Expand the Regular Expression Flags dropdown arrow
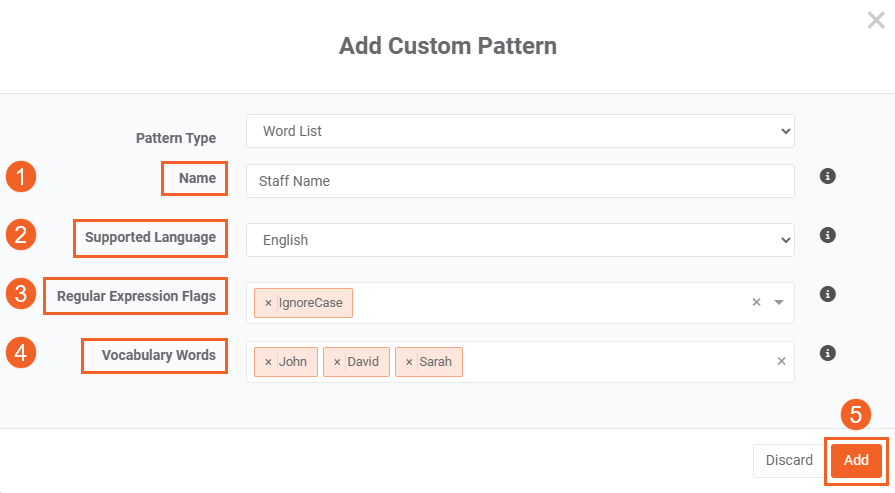This screenshot has width=895, height=493. click(779, 303)
